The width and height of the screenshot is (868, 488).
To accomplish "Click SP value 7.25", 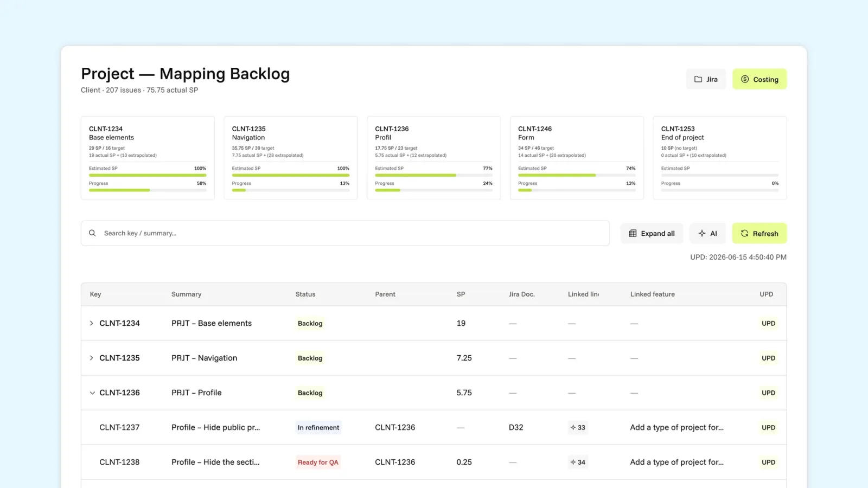I will point(464,358).
